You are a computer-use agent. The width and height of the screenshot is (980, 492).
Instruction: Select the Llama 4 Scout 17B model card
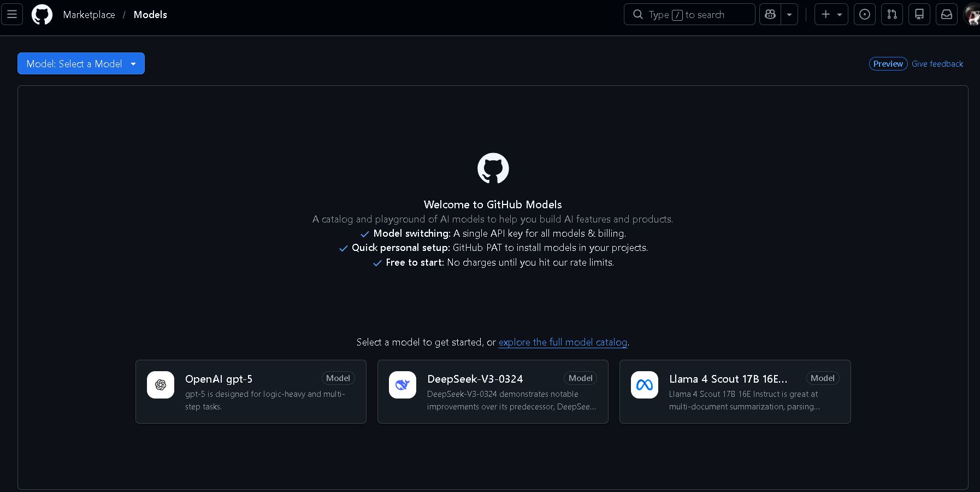coord(735,391)
